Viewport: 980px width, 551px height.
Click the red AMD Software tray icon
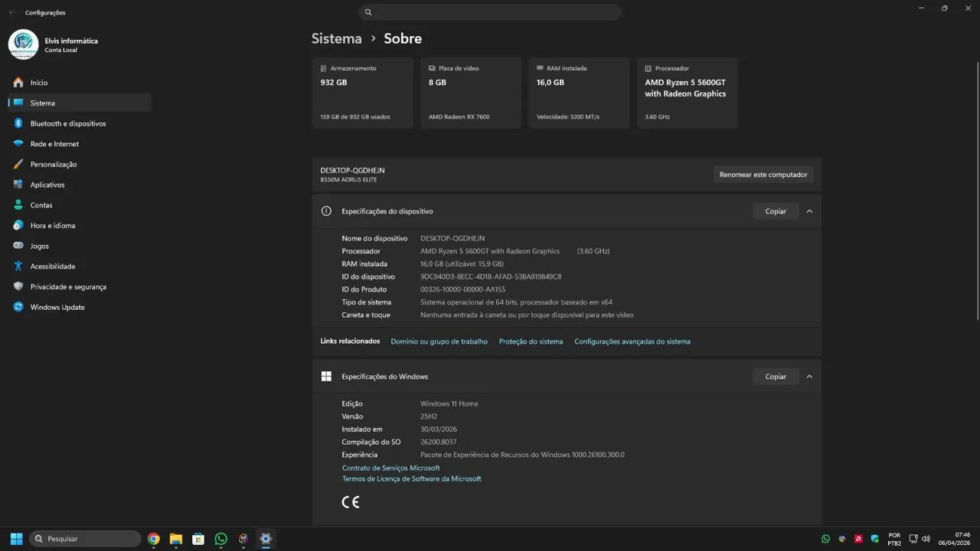pyautogui.click(x=859, y=539)
